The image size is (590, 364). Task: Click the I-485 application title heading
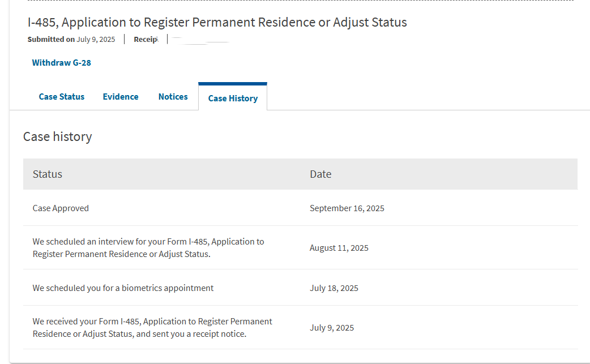pyautogui.click(x=217, y=23)
